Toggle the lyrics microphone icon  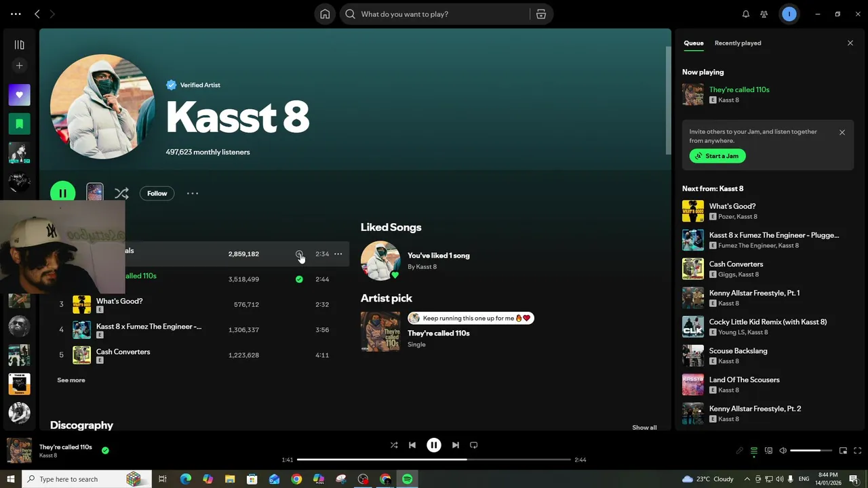click(739, 451)
